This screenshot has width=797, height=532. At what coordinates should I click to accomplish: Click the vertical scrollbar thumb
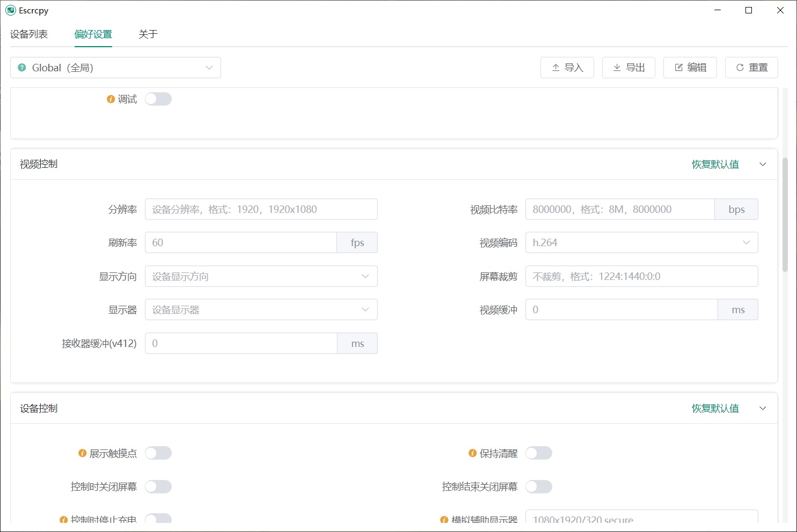pos(785,215)
